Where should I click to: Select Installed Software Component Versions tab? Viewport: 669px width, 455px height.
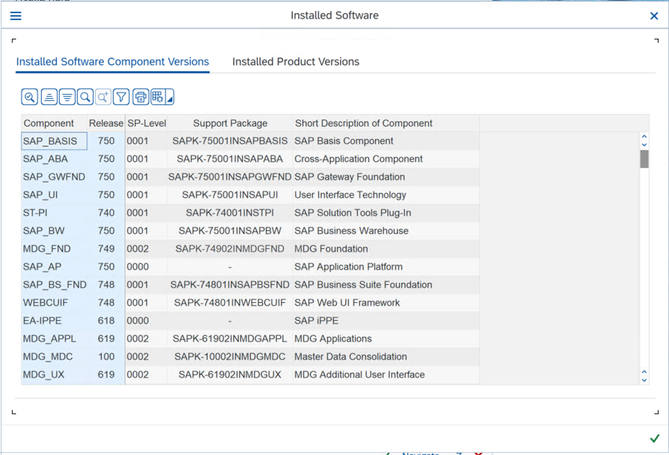(x=113, y=61)
